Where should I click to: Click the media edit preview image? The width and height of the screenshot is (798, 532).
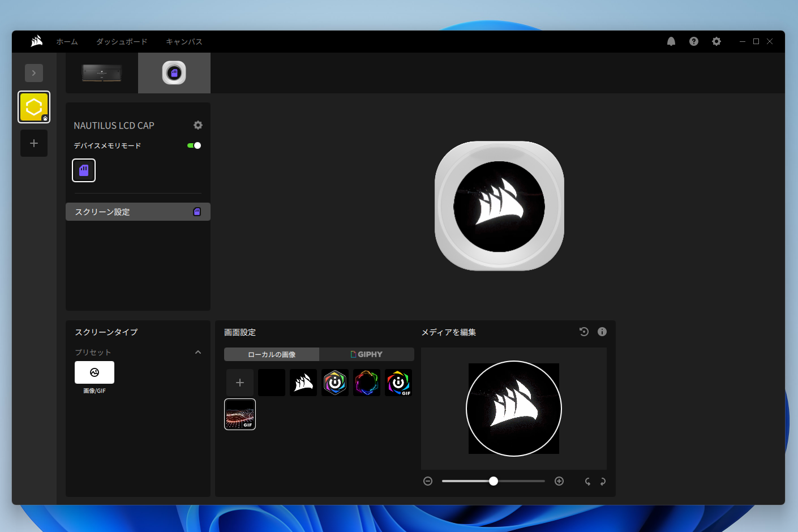tap(514, 409)
